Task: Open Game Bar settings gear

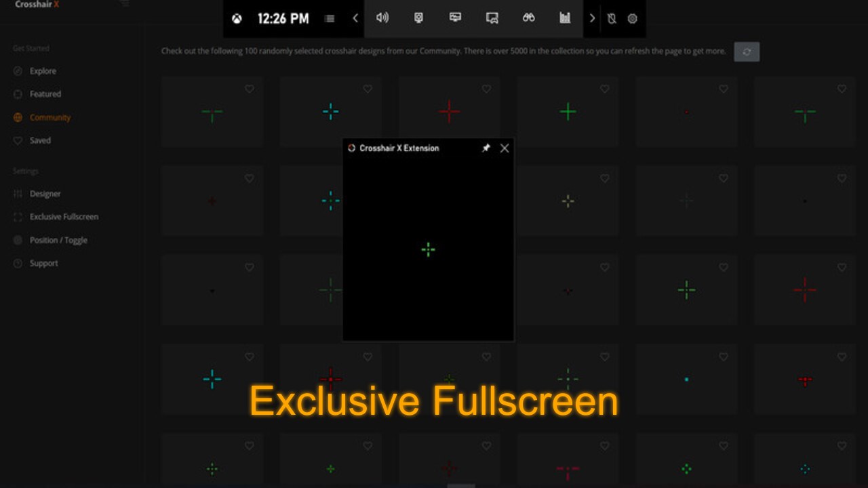Action: coord(632,19)
